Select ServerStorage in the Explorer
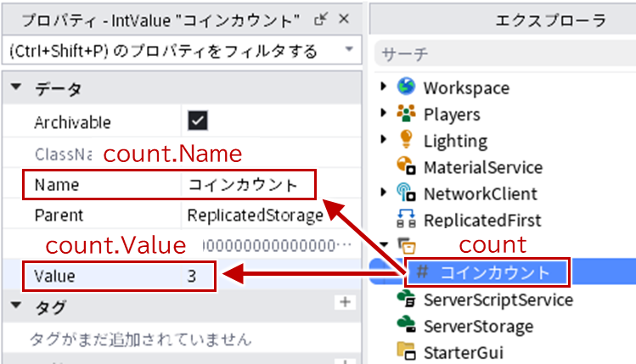The height and width of the screenshot is (364, 636). tap(479, 327)
